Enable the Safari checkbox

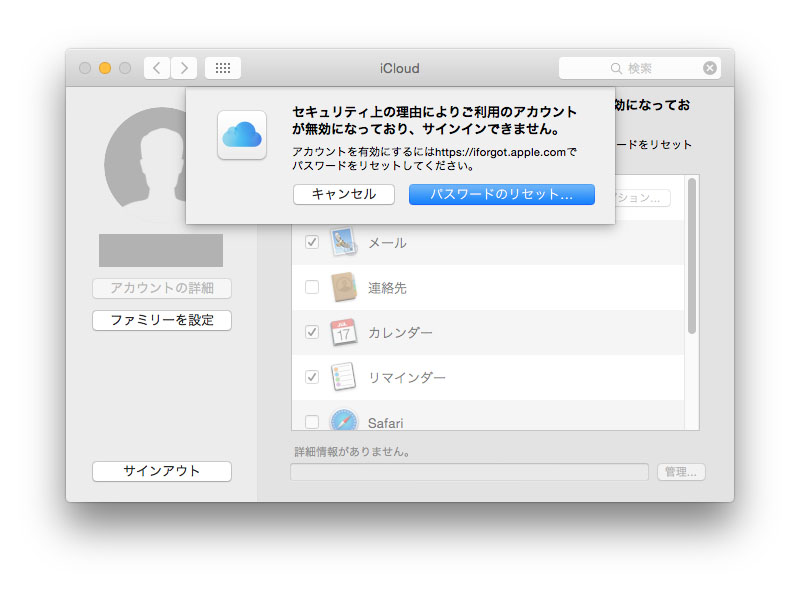click(x=312, y=422)
